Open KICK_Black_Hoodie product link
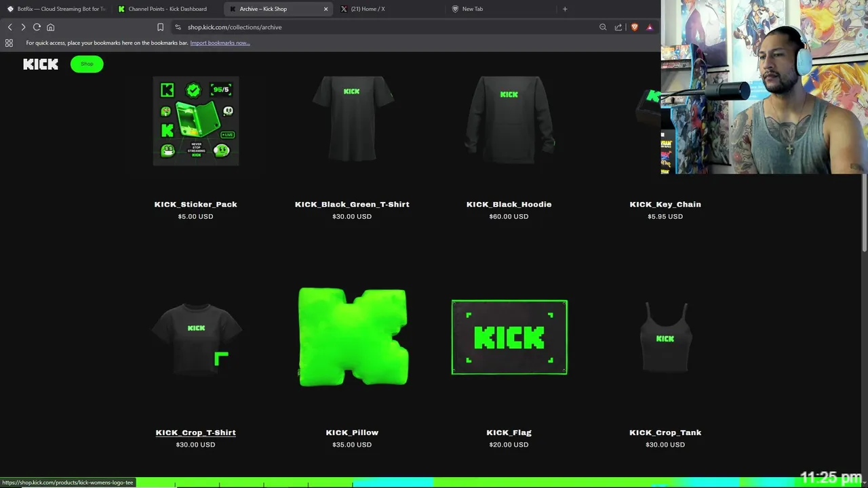Image resolution: width=868 pixels, height=488 pixels. (x=509, y=204)
